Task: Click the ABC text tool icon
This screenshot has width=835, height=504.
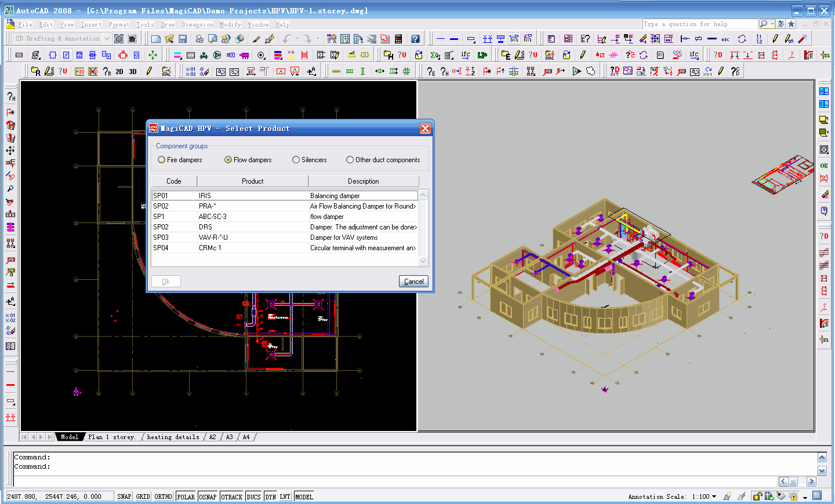Action: (725, 39)
